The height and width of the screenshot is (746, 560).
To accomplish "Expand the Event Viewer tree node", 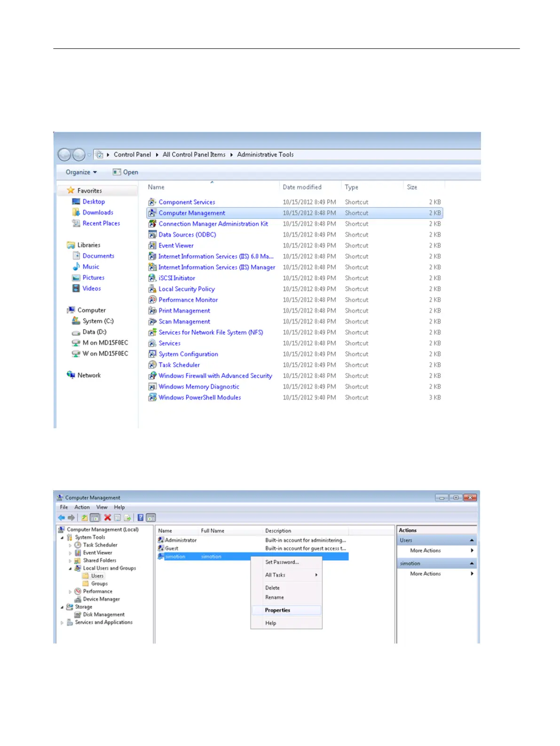I will click(70, 553).
